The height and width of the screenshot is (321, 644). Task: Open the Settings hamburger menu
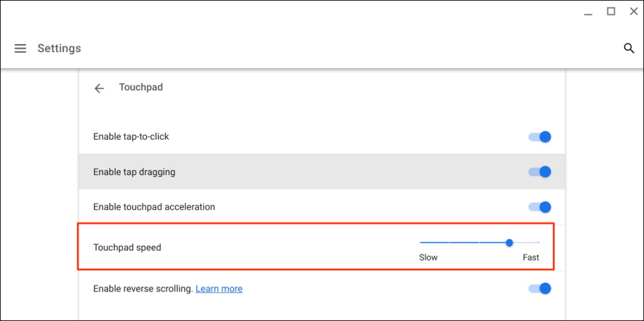pos(20,48)
